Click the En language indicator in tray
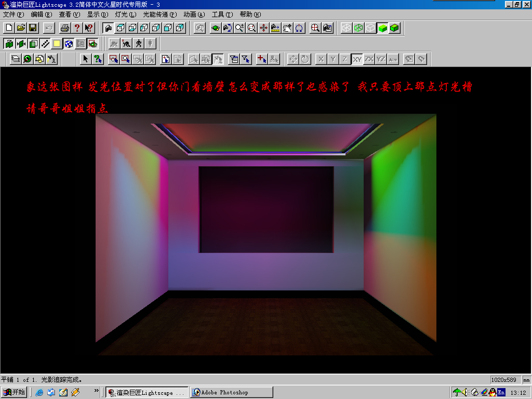532x399 pixels. [501, 393]
